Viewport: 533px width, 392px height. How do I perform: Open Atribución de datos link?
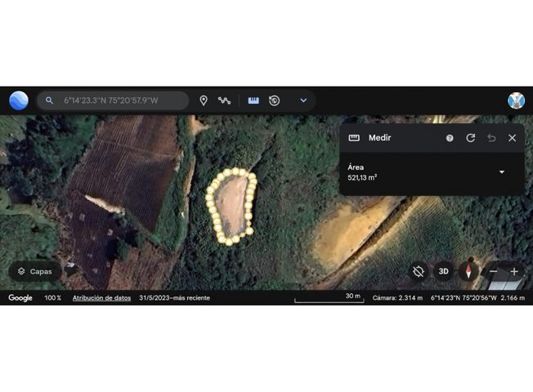point(101,298)
